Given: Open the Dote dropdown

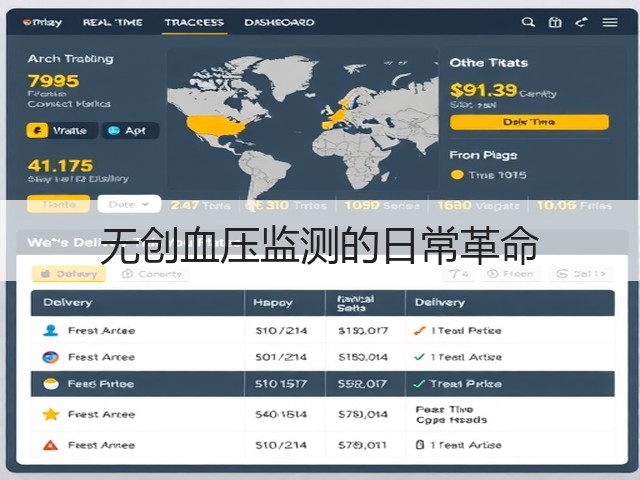Looking at the screenshot, I should tap(129, 204).
